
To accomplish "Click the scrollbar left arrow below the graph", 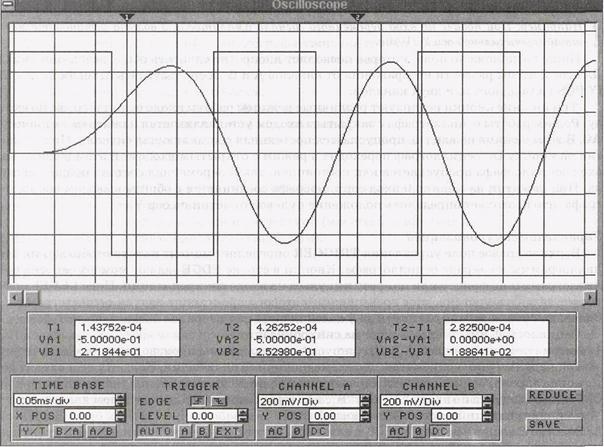I will coord(15,297).
